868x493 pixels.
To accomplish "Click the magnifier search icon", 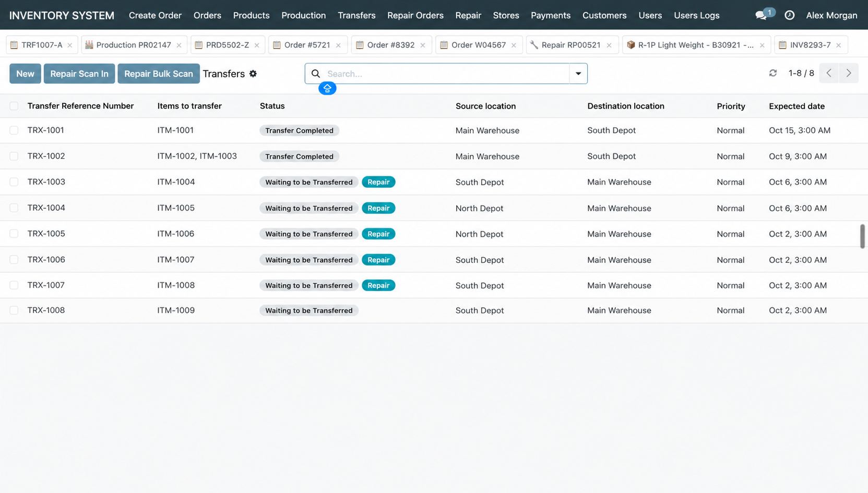I will pos(316,74).
